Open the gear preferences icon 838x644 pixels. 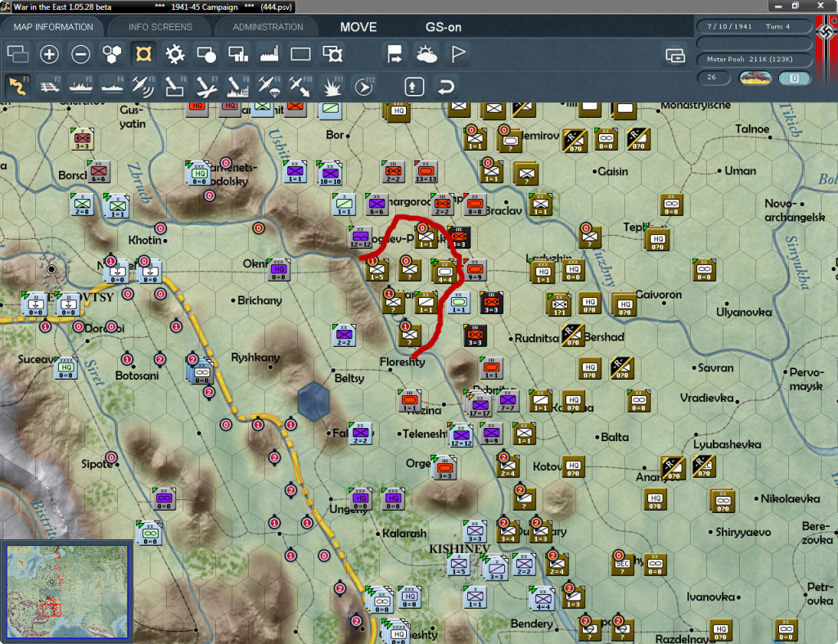(175, 54)
